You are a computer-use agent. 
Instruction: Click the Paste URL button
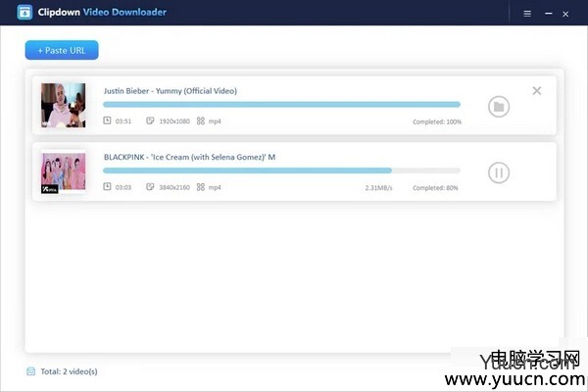point(62,50)
